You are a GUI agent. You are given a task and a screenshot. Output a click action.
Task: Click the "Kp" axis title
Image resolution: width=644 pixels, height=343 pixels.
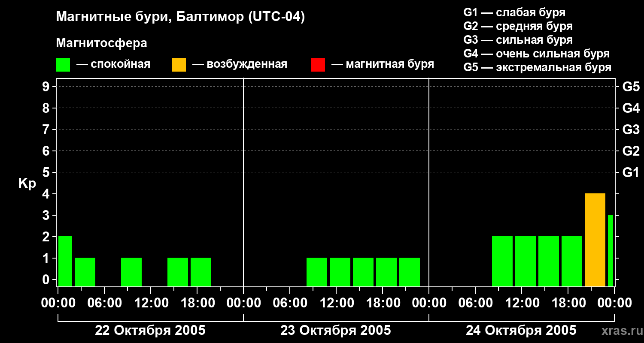point(27,184)
